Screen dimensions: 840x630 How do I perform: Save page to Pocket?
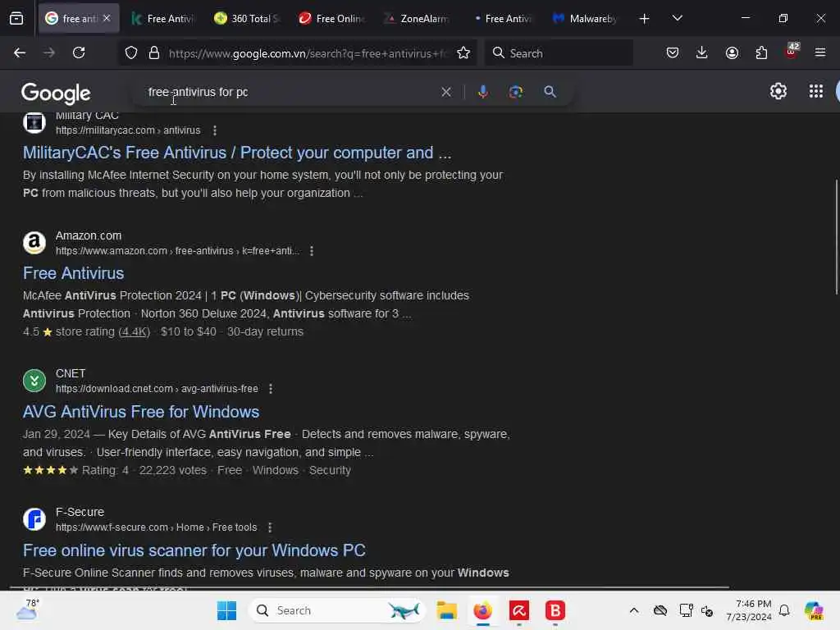[x=673, y=52]
